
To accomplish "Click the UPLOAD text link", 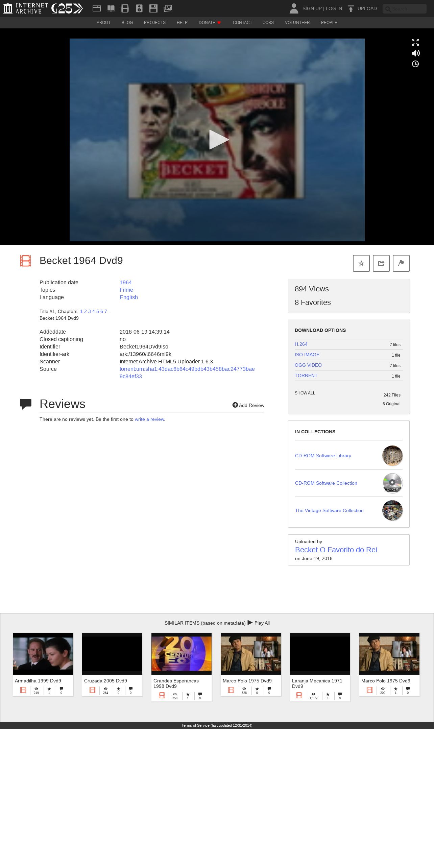I will pyautogui.click(x=367, y=8).
